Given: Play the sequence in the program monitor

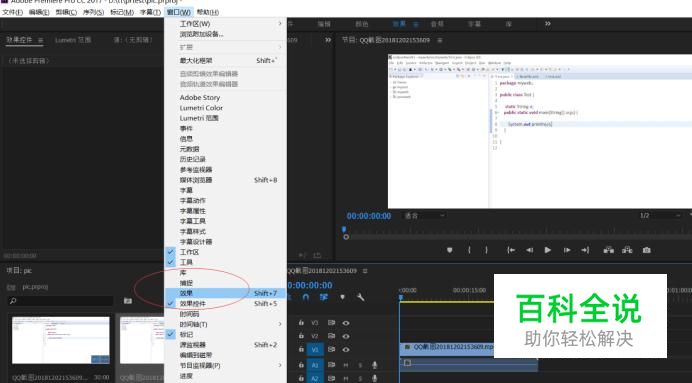Looking at the screenshot, I should click(548, 250).
